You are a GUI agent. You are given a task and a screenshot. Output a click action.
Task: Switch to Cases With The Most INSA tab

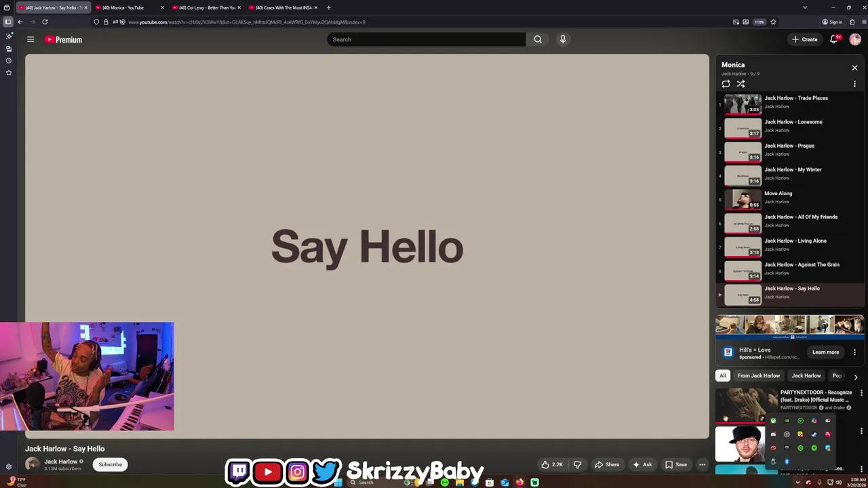click(x=282, y=7)
